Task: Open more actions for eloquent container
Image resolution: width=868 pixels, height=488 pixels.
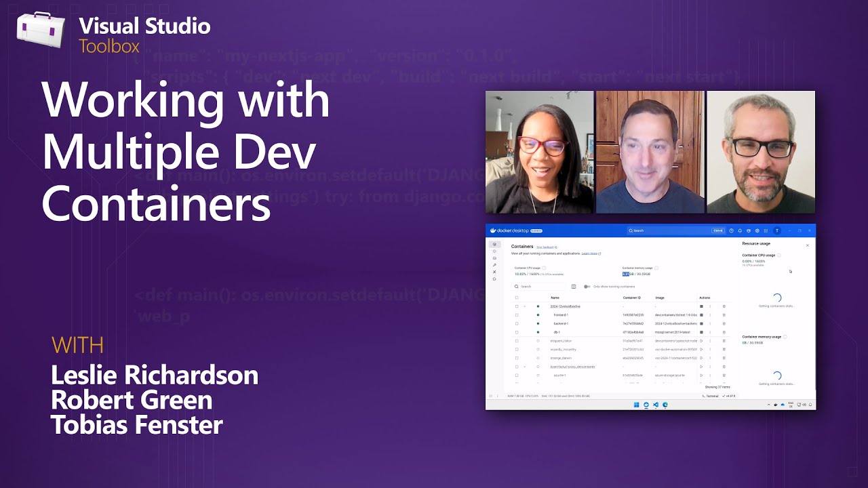Action: [x=710, y=341]
